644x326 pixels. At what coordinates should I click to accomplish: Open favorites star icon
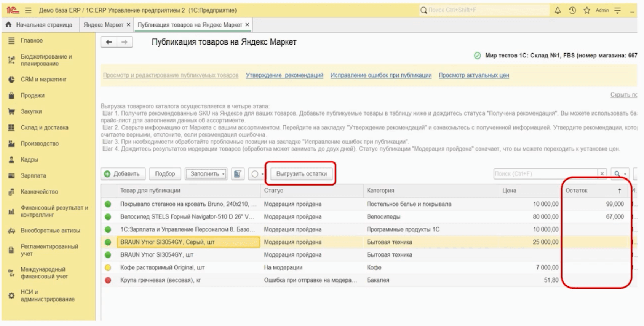pyautogui.click(x=587, y=10)
